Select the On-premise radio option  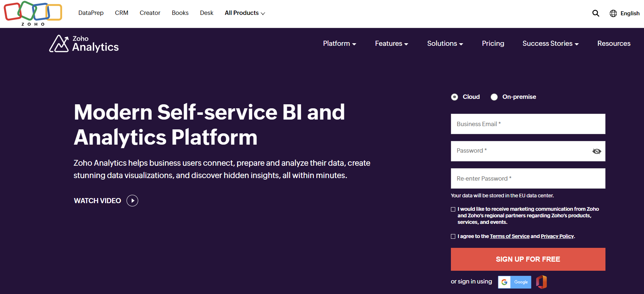494,97
